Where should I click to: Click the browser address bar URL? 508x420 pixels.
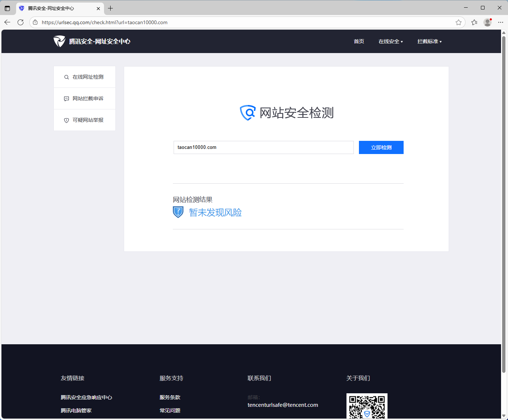(x=105, y=22)
